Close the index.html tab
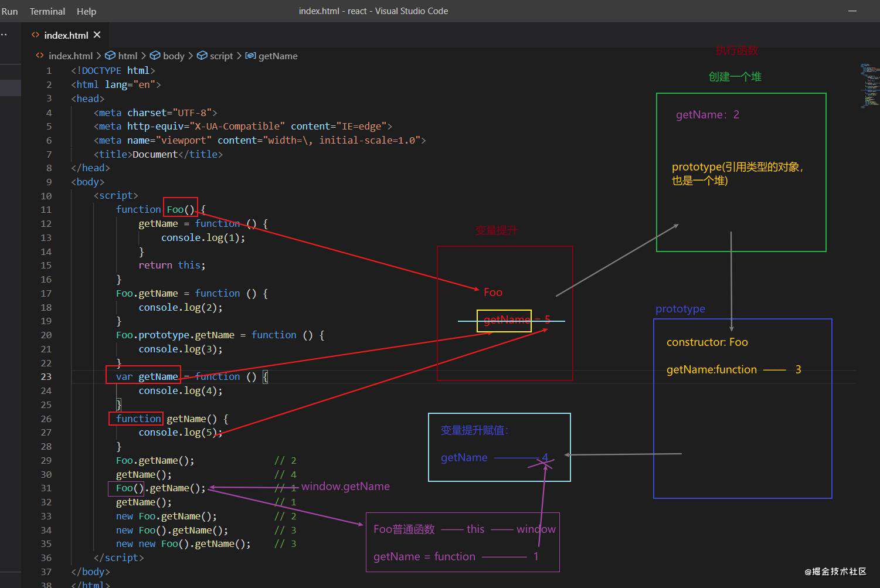The image size is (880, 588). coord(97,35)
